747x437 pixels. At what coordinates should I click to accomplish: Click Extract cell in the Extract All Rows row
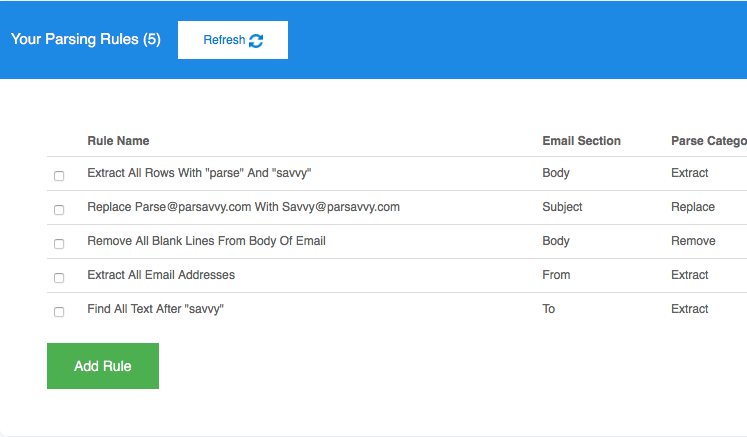point(689,173)
